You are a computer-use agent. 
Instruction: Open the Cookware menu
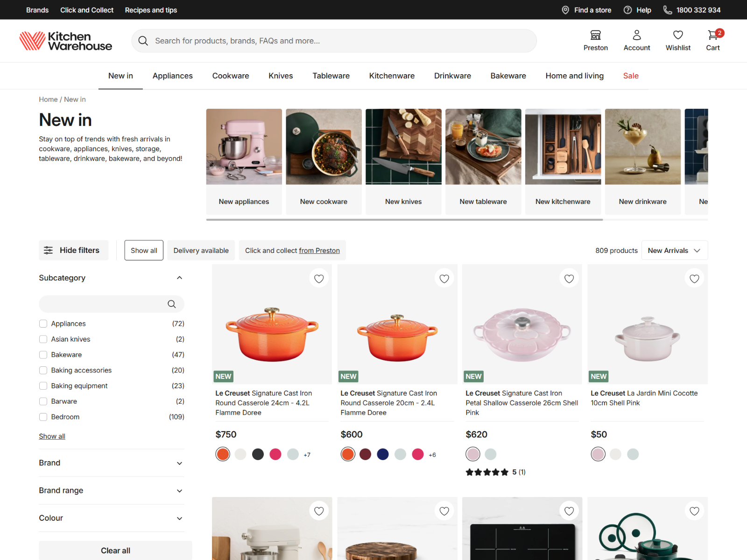[231, 76]
